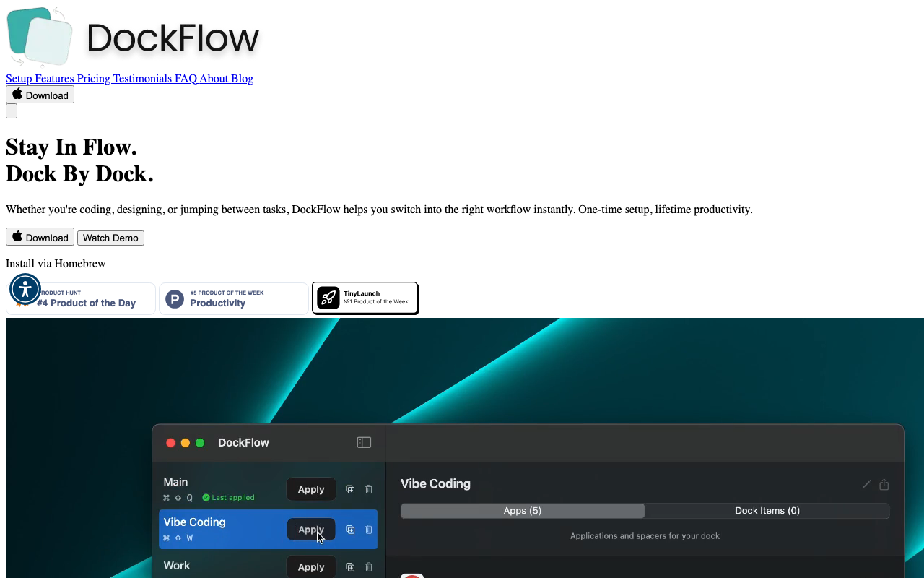
Task: Open the About link
Action: 214,79
